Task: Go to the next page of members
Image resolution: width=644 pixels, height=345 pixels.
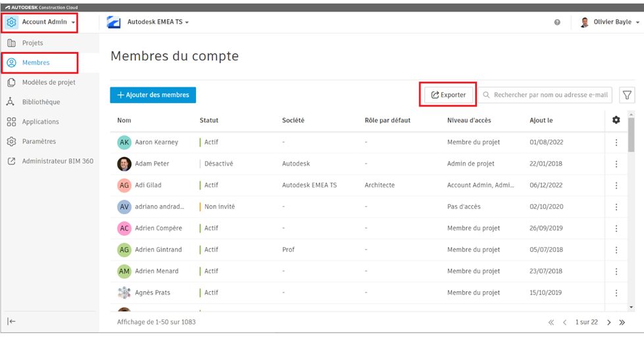Action: pyautogui.click(x=608, y=323)
